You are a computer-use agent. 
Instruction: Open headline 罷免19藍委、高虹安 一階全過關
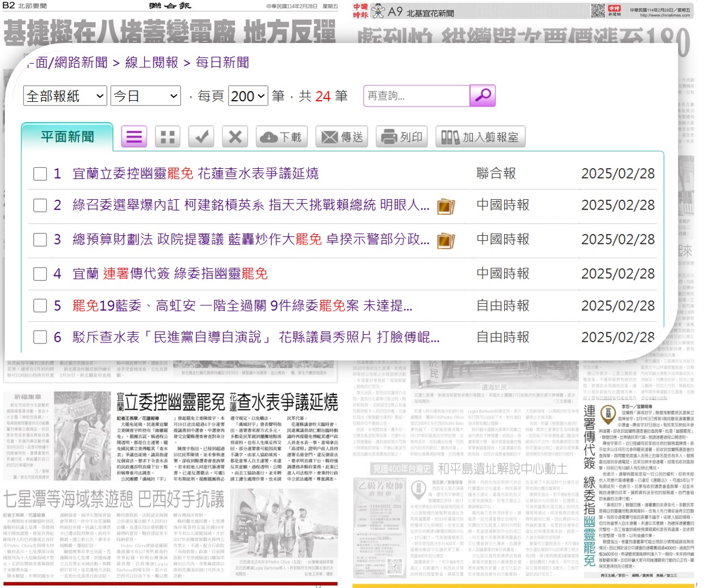242,306
